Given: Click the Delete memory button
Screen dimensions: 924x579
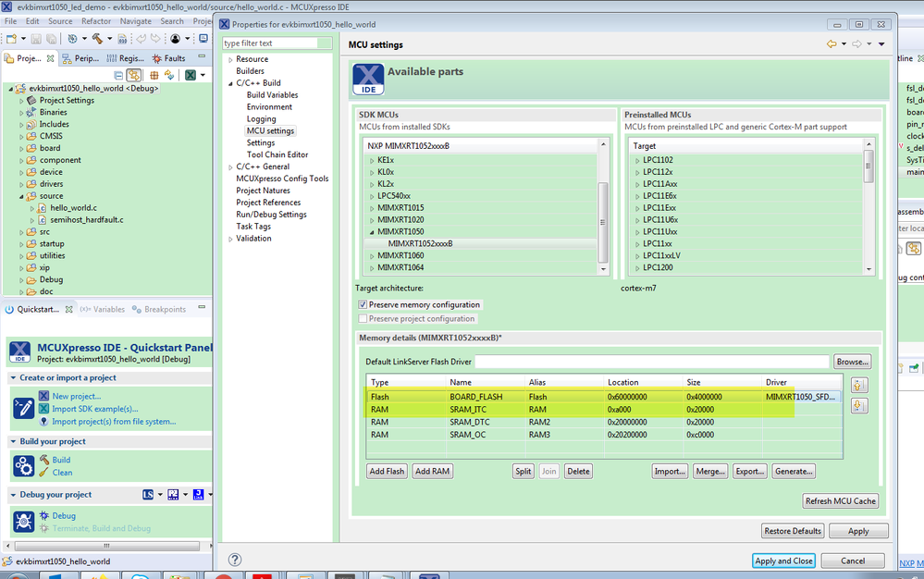Looking at the screenshot, I should pos(578,471).
